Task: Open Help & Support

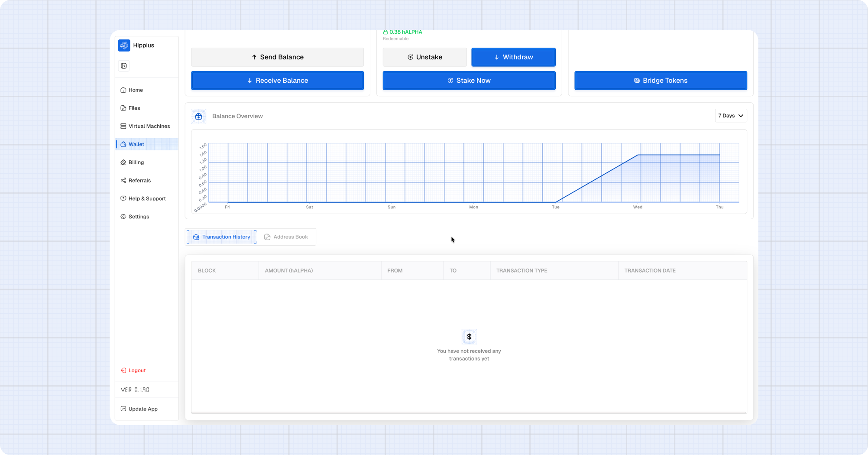Action: click(x=147, y=198)
